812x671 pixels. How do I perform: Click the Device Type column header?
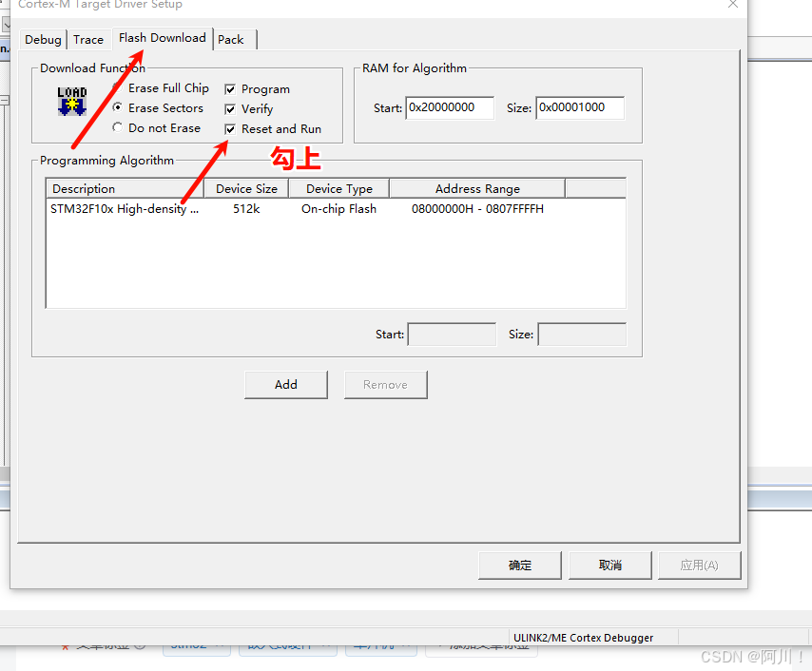tap(339, 188)
